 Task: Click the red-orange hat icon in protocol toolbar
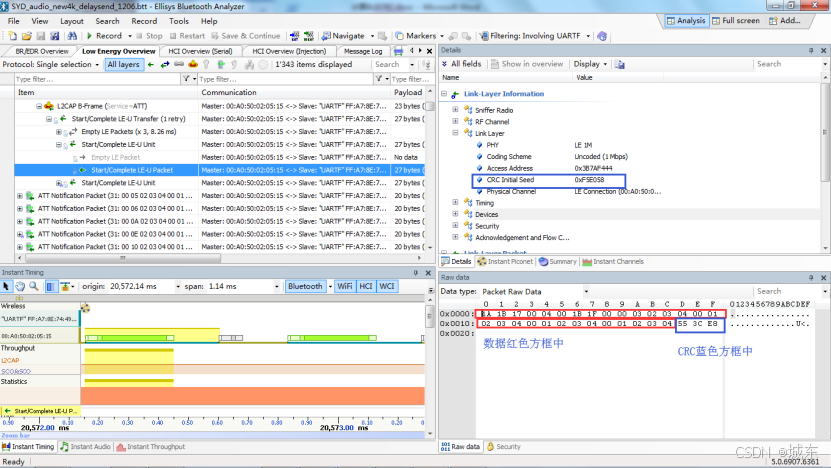tap(193, 64)
